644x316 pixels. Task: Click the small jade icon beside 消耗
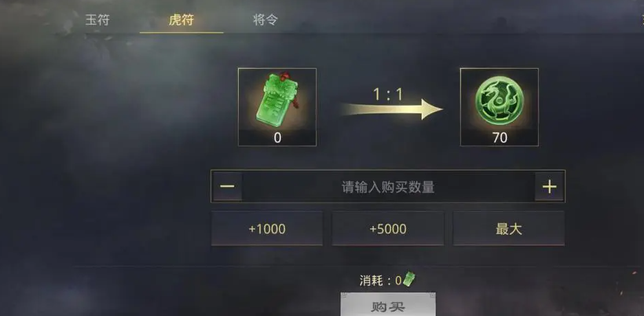[x=409, y=279]
